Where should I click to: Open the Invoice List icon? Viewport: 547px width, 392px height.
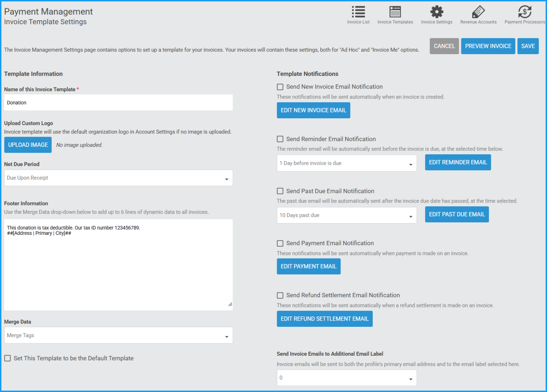click(358, 12)
